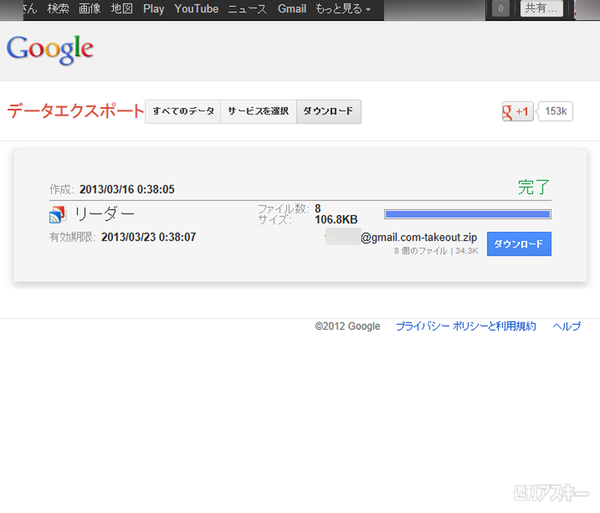Expand the もっと見る dropdown menu
This screenshot has height=513, width=600.
[343, 8]
